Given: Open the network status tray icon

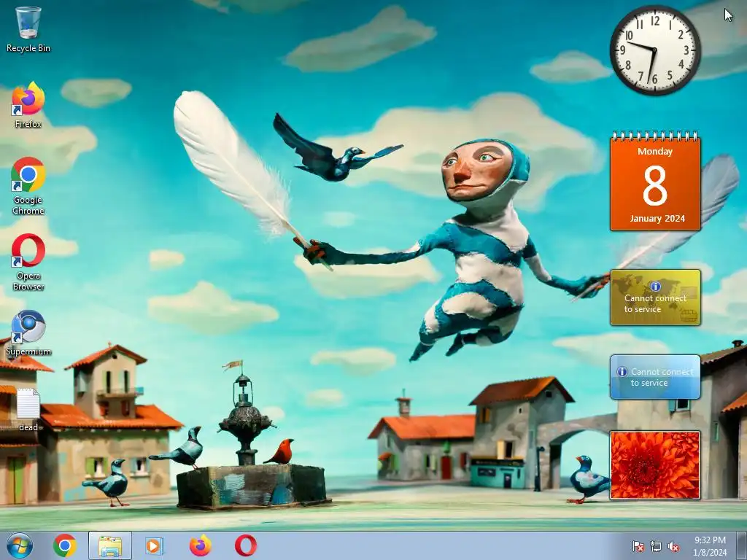Looking at the screenshot, I should [656, 547].
